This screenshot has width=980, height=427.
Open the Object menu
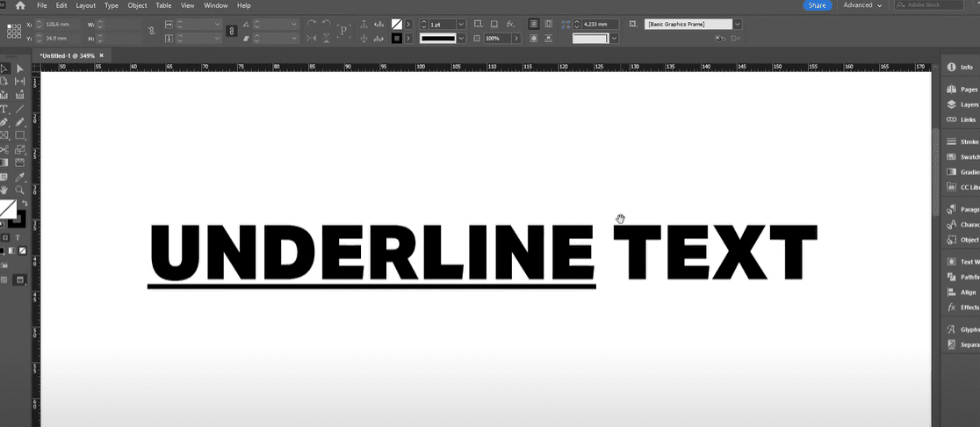(137, 5)
